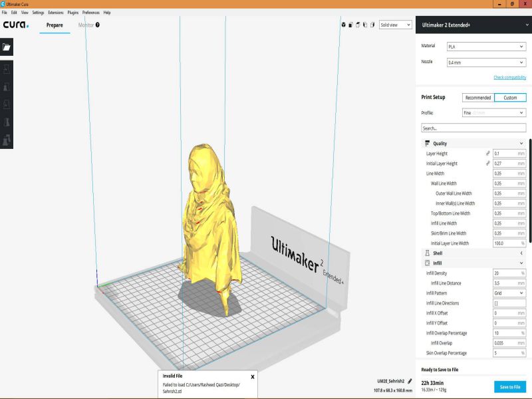Open the Profile Fine dropdown

[494, 112]
